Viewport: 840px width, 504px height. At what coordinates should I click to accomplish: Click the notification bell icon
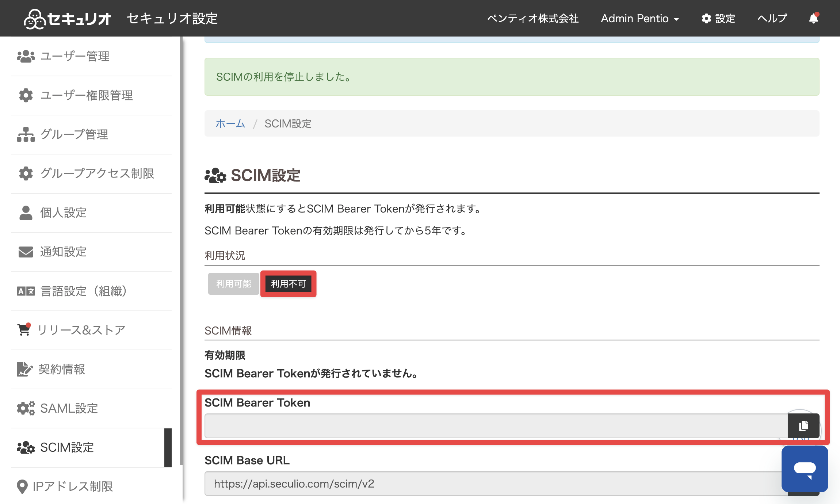coord(813,18)
